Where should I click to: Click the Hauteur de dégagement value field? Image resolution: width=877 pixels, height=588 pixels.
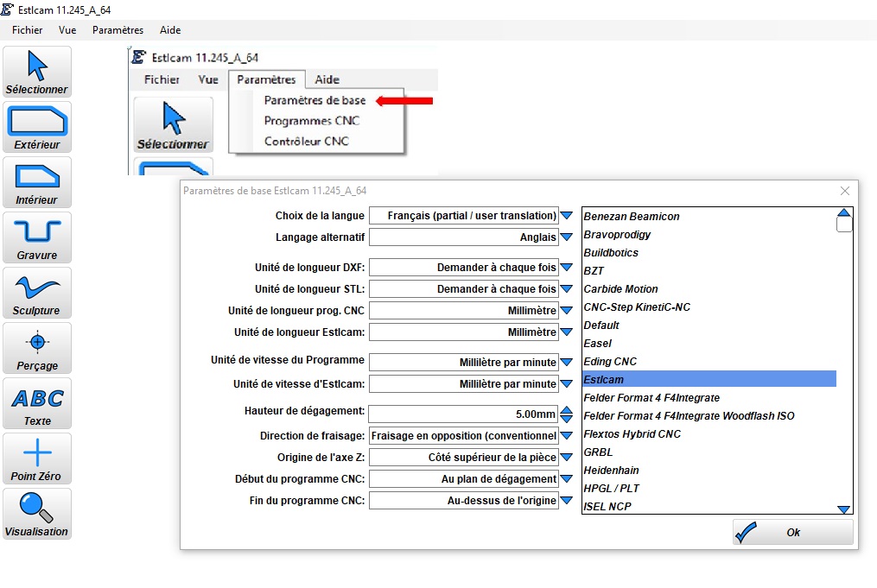pos(463,414)
